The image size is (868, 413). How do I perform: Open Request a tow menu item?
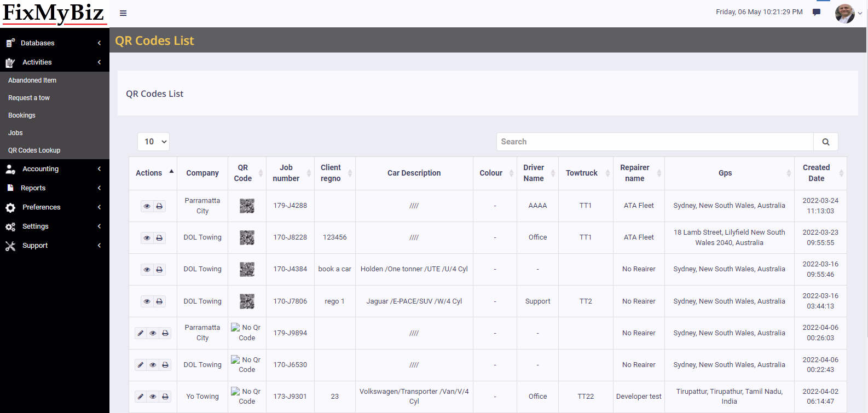coord(29,98)
